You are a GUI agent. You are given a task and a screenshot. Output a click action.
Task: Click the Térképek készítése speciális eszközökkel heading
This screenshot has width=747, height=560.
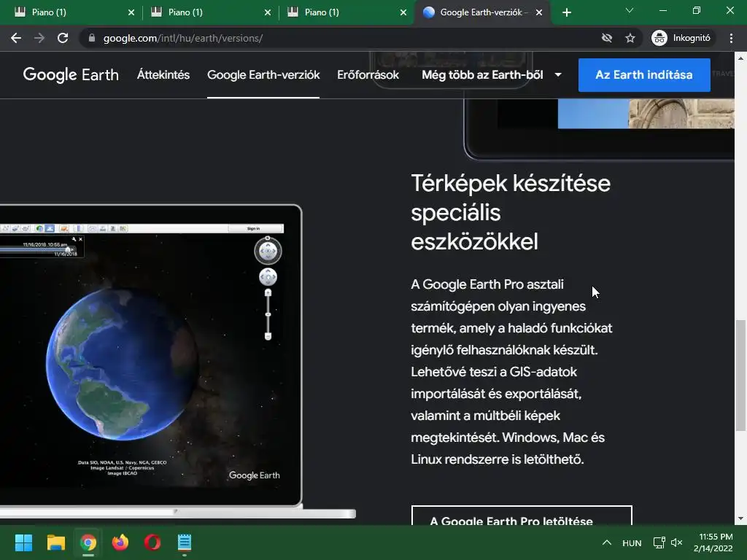[511, 212]
